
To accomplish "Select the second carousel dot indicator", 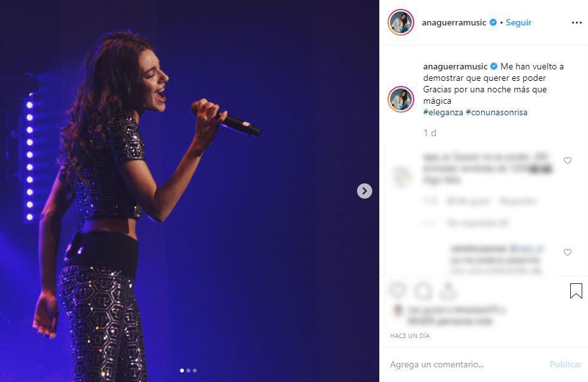I will click(188, 371).
